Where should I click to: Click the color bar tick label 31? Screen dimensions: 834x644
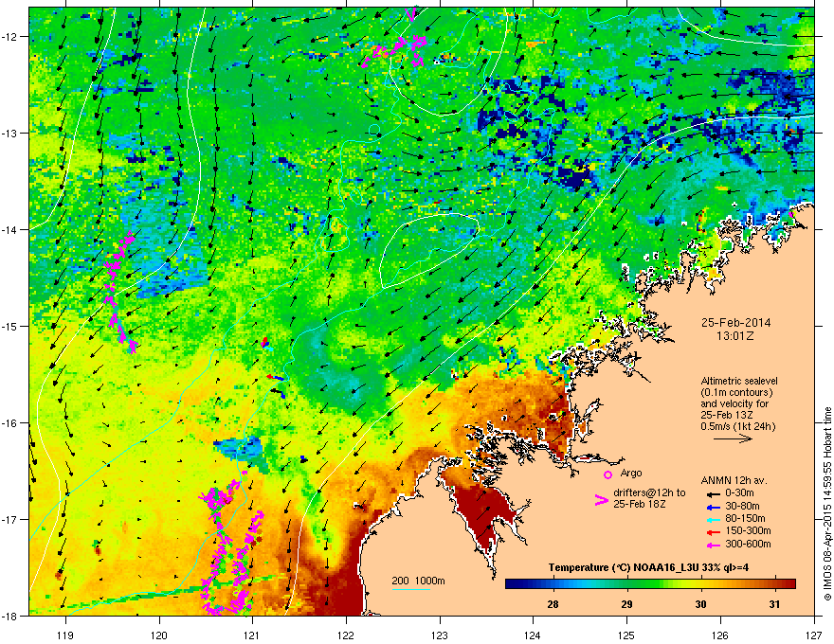point(775,604)
